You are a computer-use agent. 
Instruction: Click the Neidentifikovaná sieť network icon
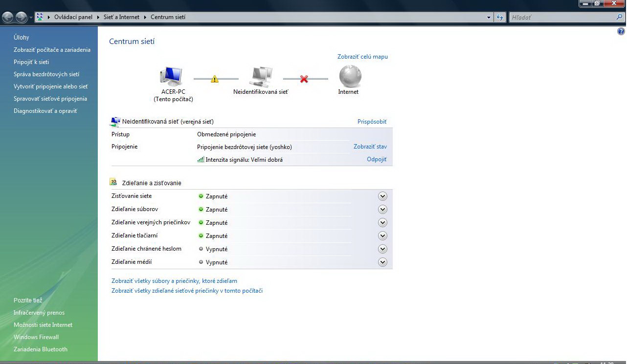[261, 77]
